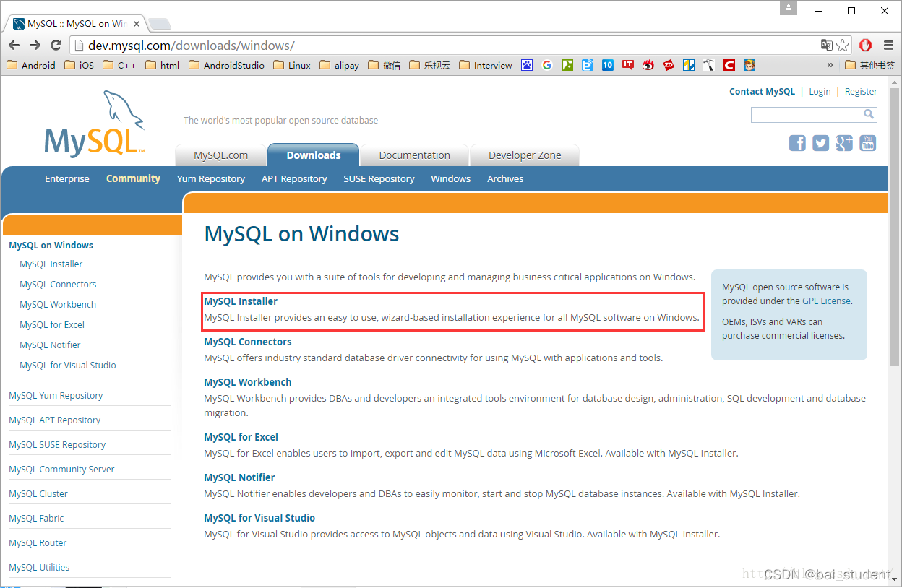The image size is (902, 588).
Task: Bookmark this page with the star icon
Action: tap(843, 45)
